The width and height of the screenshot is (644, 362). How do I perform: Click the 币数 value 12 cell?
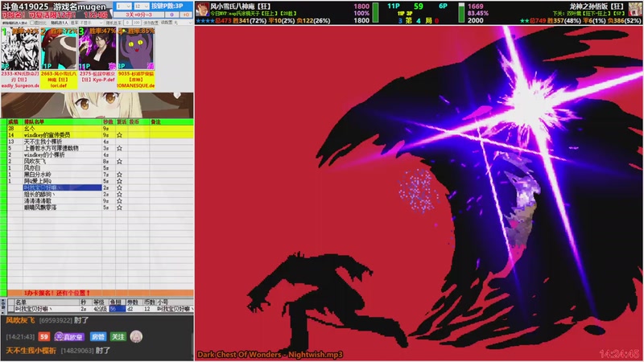[x=147, y=309]
